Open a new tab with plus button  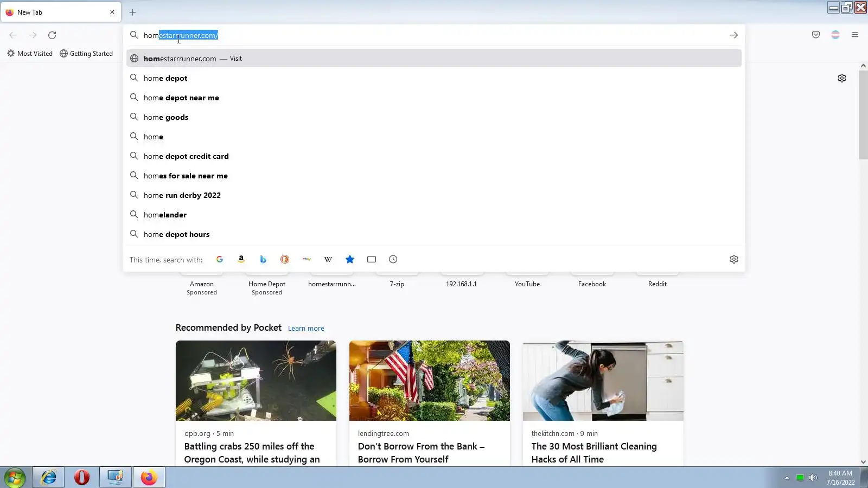click(x=132, y=12)
